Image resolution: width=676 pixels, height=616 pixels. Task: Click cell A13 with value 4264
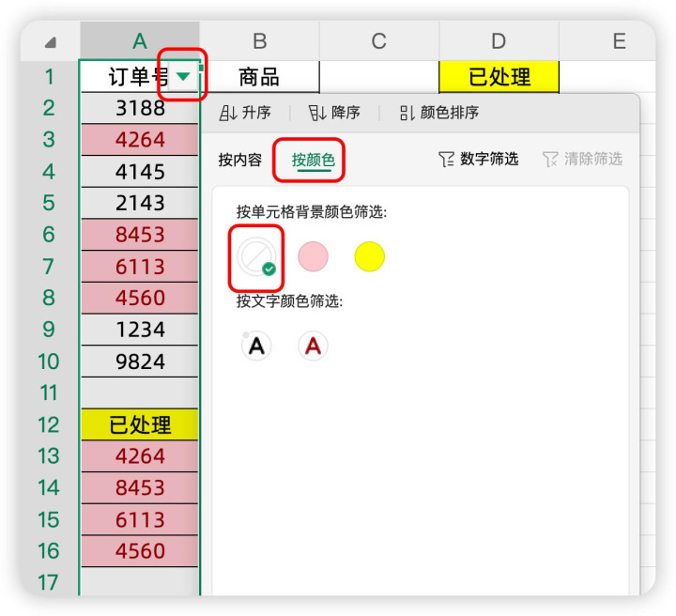(x=140, y=456)
